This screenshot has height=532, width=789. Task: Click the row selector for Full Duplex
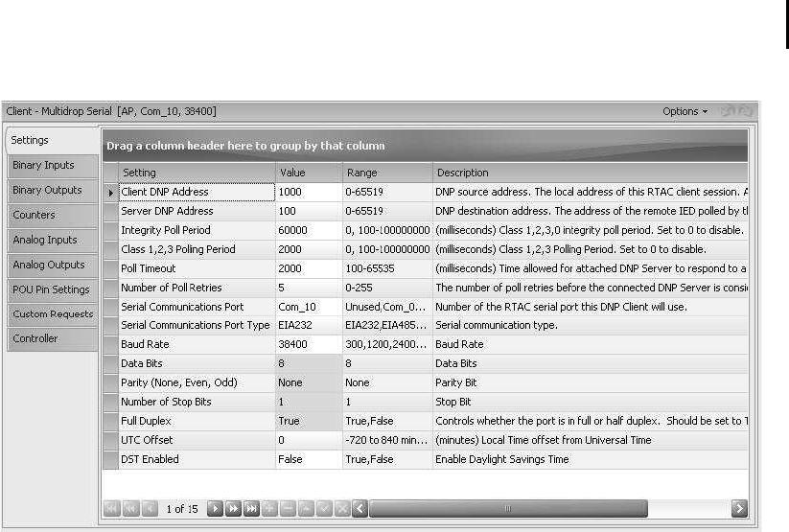pos(110,421)
